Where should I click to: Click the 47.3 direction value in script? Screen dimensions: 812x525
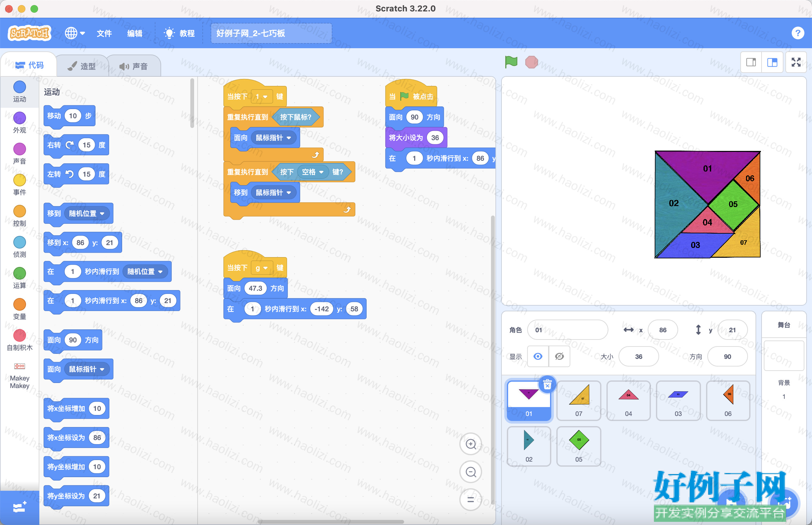pyautogui.click(x=255, y=288)
